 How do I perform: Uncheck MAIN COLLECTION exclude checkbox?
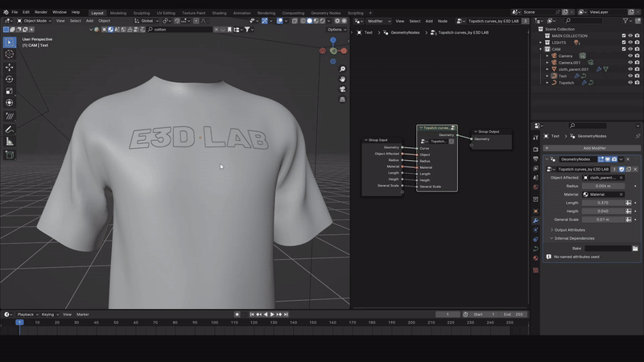(624, 35)
